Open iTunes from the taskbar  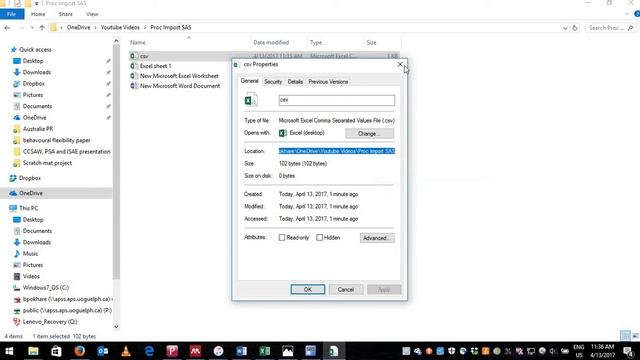coord(218,351)
